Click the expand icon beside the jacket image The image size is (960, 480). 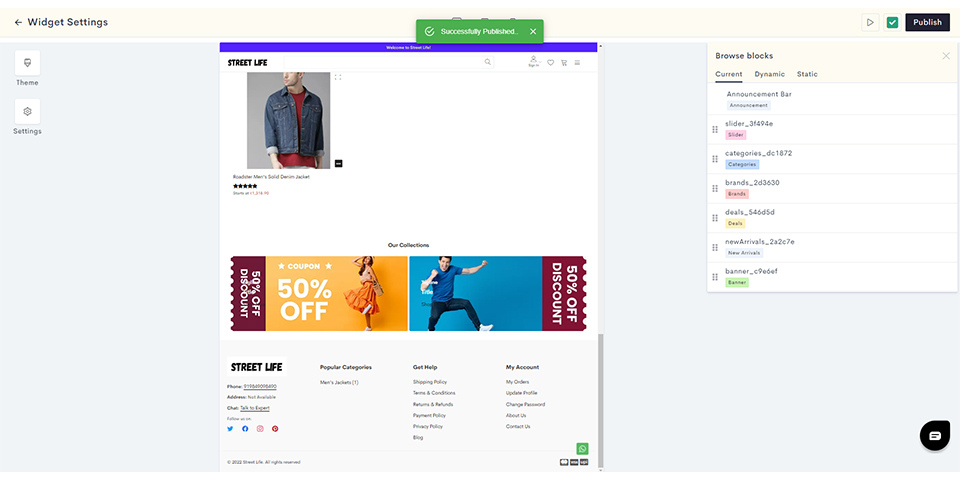[338, 77]
